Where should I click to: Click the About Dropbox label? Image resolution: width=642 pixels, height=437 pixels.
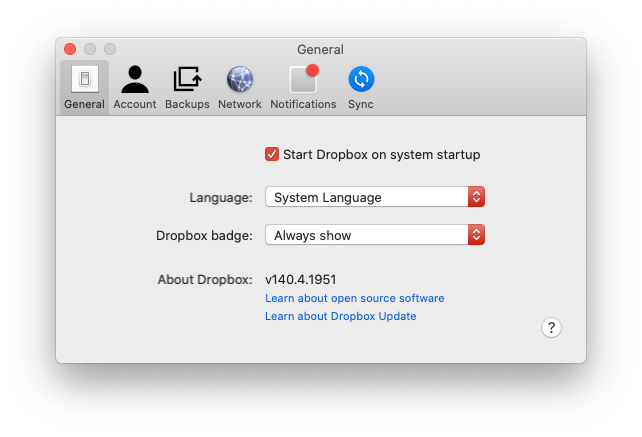pyautogui.click(x=205, y=280)
